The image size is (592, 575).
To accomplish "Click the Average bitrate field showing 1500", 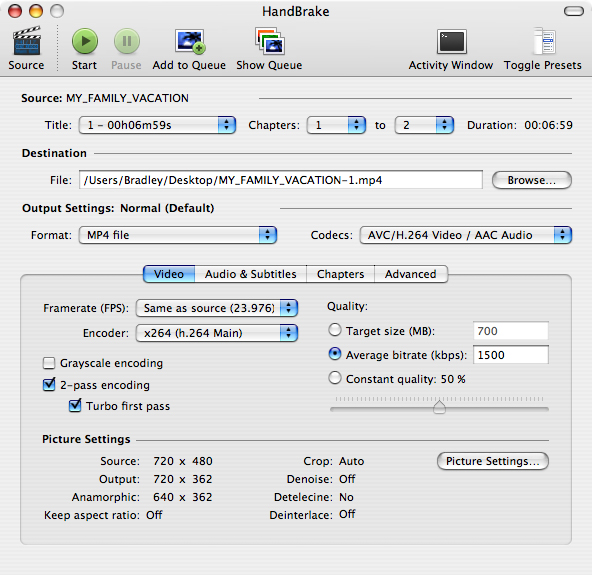I will tap(511, 355).
